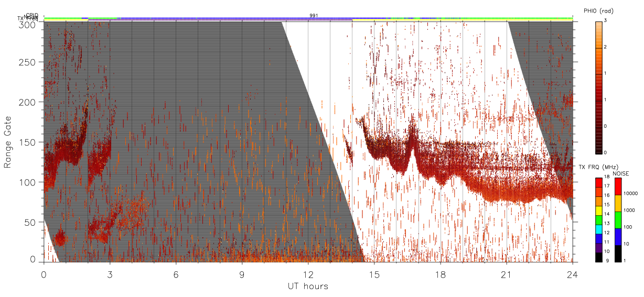Viewport: 644px width, 297px height.
Task: Click the 'NOISE' legend title
Action: pyautogui.click(x=620, y=173)
